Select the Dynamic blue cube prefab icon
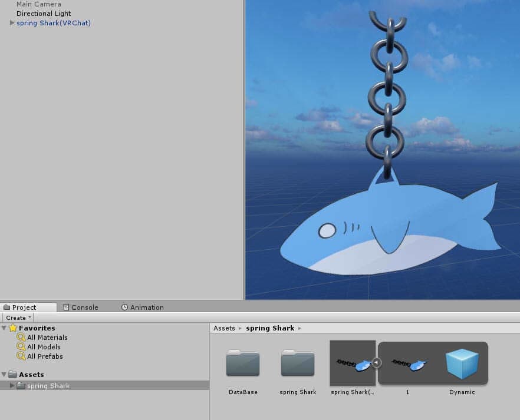Viewport: 520px width, 420px height. click(x=462, y=363)
